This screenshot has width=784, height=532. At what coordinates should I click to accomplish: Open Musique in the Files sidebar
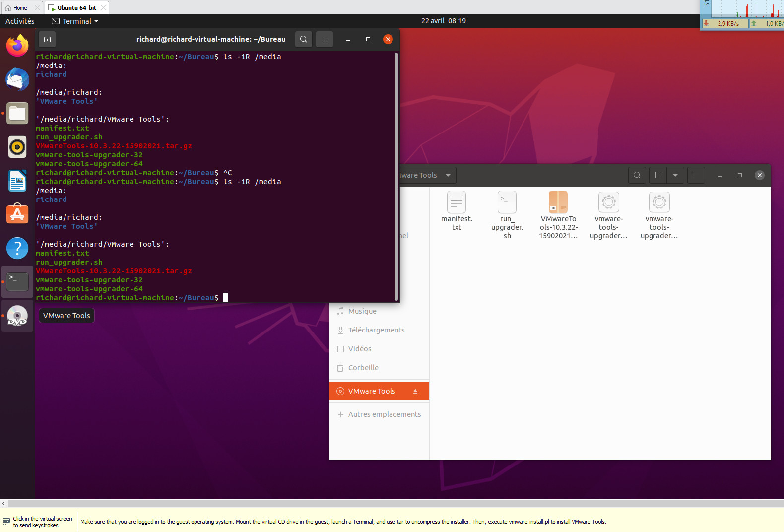[x=379, y=311]
